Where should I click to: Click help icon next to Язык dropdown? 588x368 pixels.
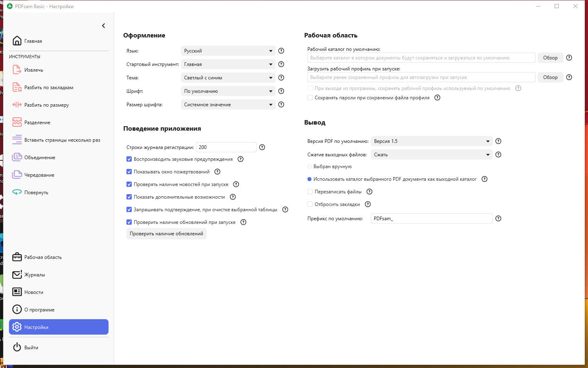(281, 51)
